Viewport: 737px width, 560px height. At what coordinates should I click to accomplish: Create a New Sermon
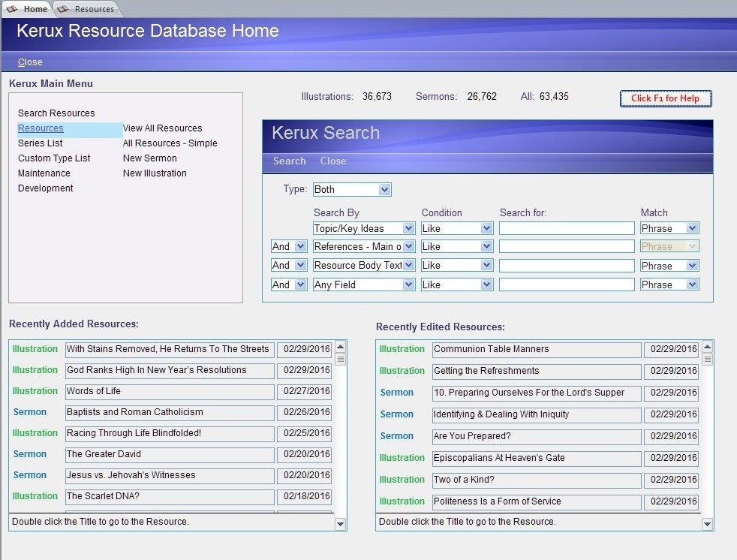click(x=150, y=158)
